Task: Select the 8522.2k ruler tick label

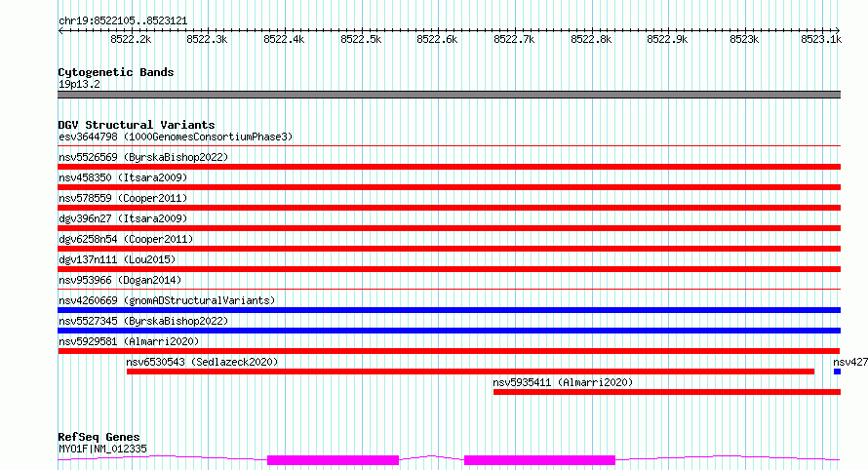Action: coord(131,39)
